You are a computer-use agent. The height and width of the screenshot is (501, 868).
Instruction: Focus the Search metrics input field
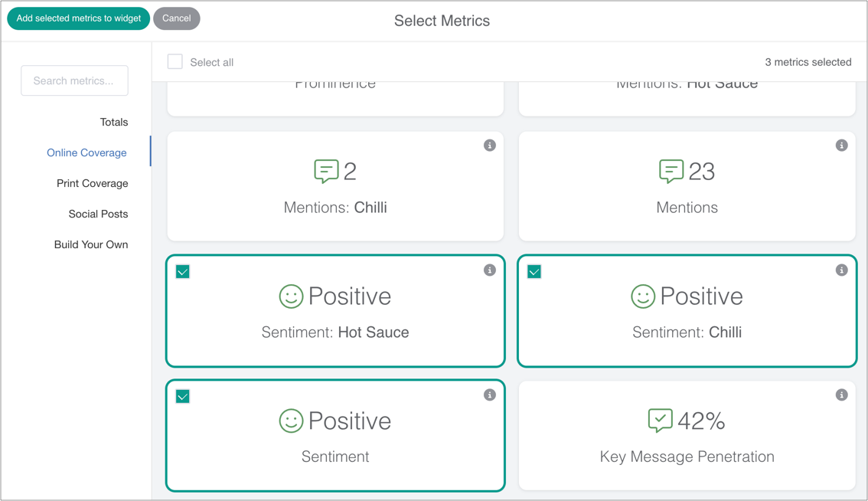point(74,80)
